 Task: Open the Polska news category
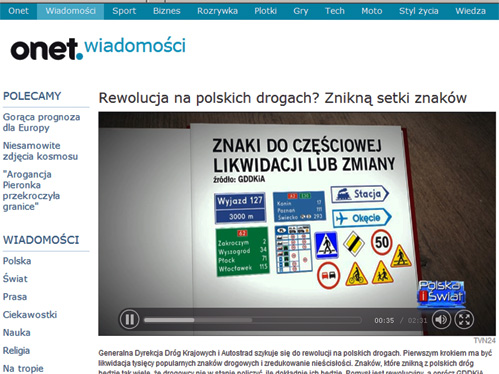click(17, 261)
